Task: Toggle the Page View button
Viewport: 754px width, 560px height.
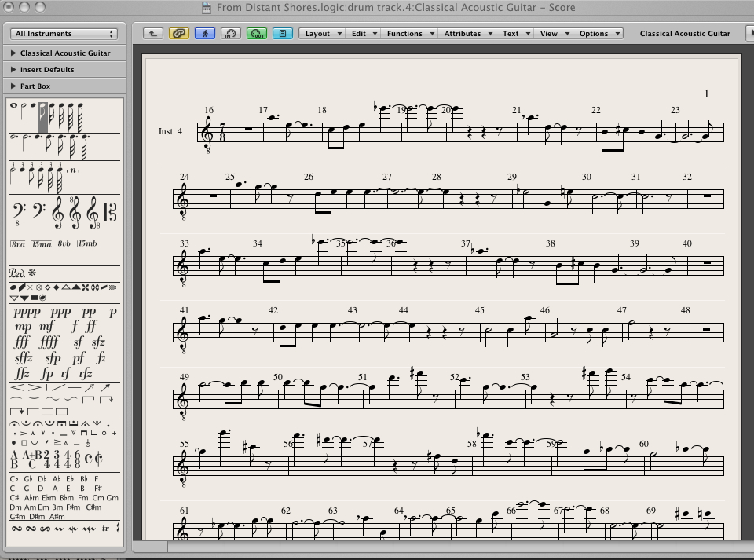Action: [x=283, y=33]
